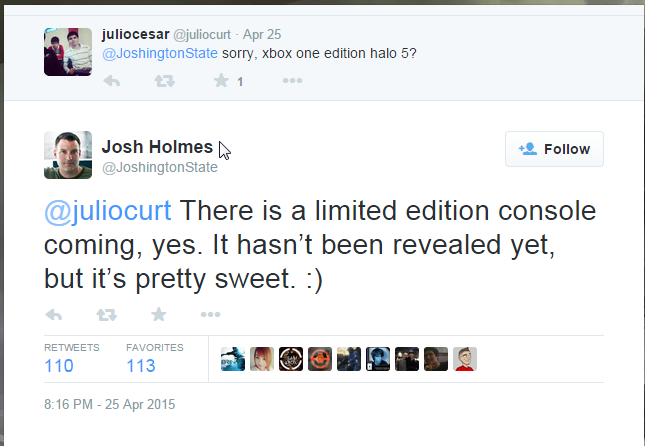Retweet Josh Holmes' console tweet
Image resolution: width=645 pixels, height=446 pixels.
[106, 314]
